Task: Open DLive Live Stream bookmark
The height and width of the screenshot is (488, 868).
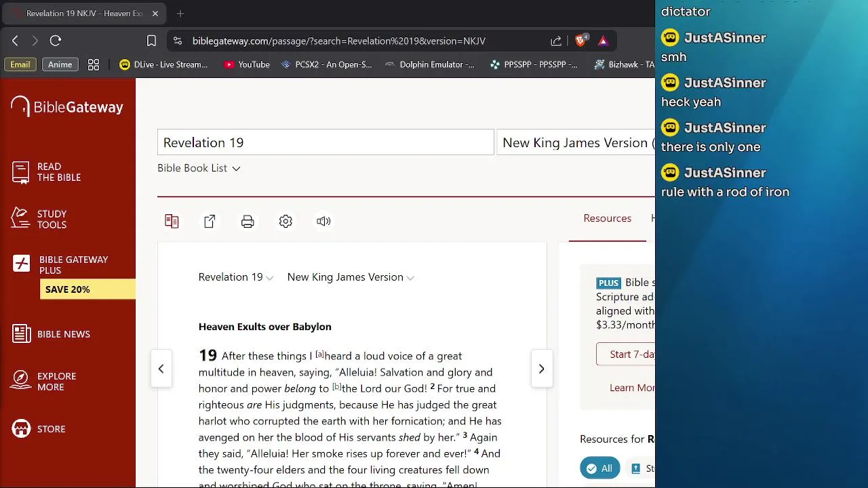Action: (163, 64)
